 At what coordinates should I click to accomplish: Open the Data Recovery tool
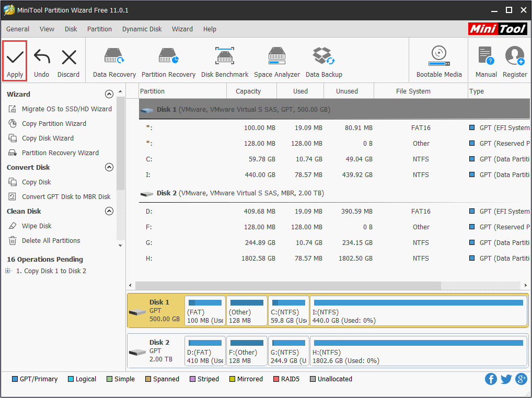(x=114, y=63)
